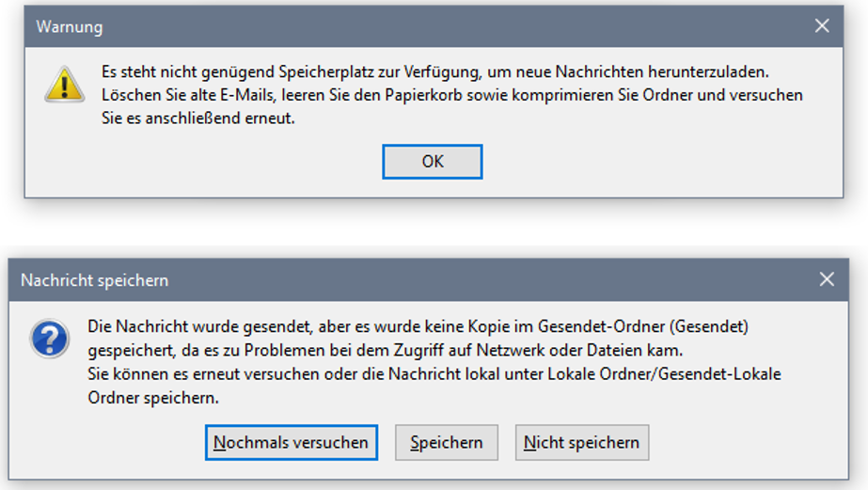Click the line starting "gespeichert, da es zu Problemen"
The image size is (868, 490).
point(386,351)
